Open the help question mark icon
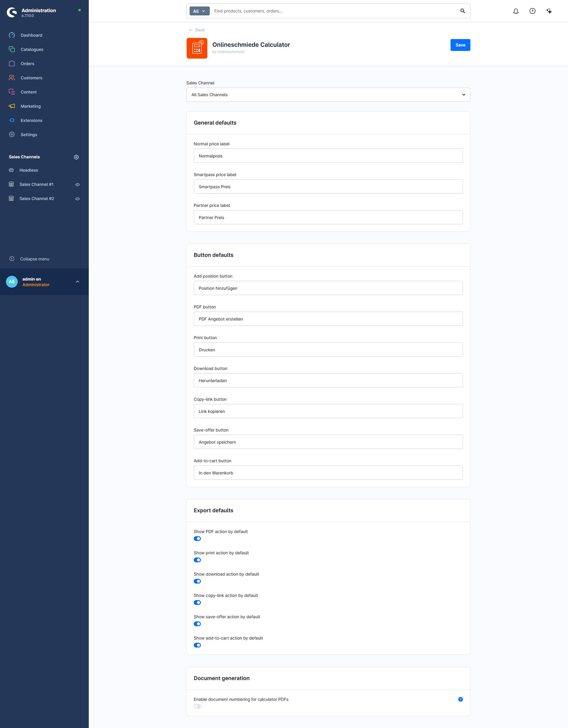568x728 pixels. (532, 11)
